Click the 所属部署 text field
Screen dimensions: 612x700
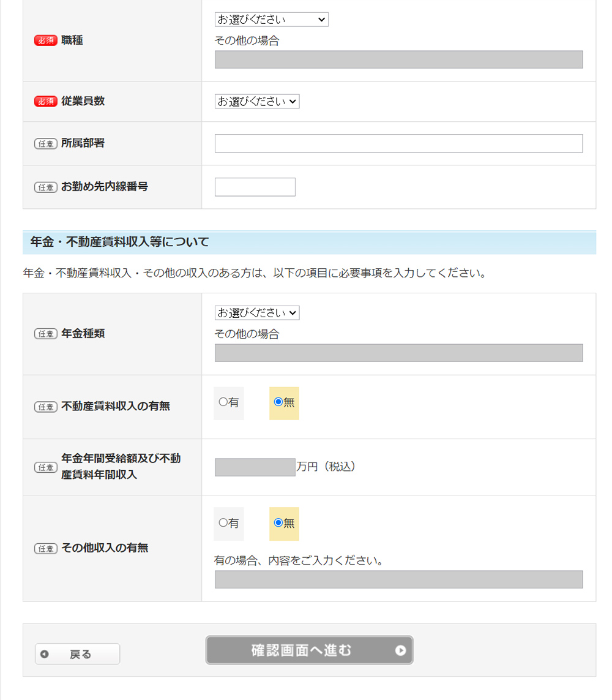(398, 143)
